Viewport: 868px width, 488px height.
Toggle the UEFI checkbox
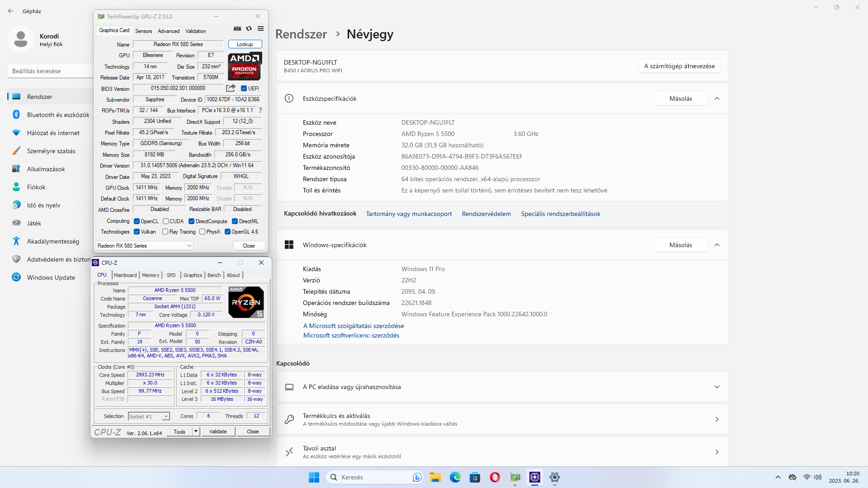(244, 89)
